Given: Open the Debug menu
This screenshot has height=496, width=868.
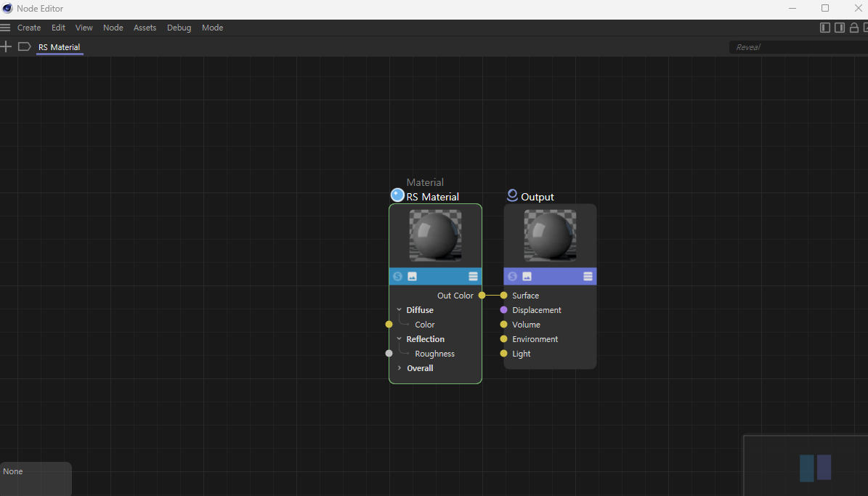Looking at the screenshot, I should click(179, 28).
